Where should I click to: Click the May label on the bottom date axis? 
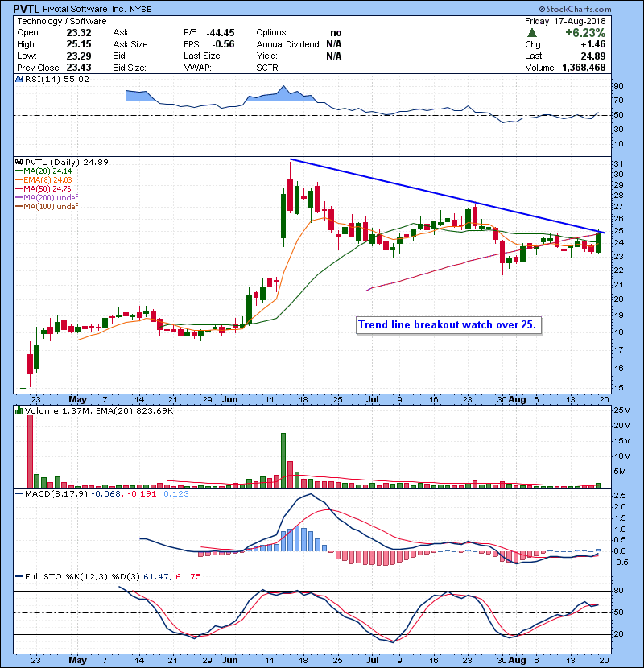(x=77, y=660)
